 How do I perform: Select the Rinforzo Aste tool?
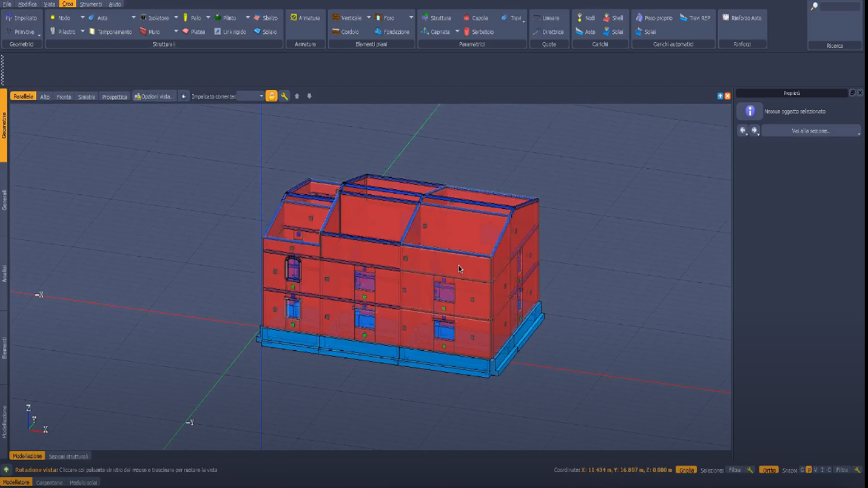(742, 18)
